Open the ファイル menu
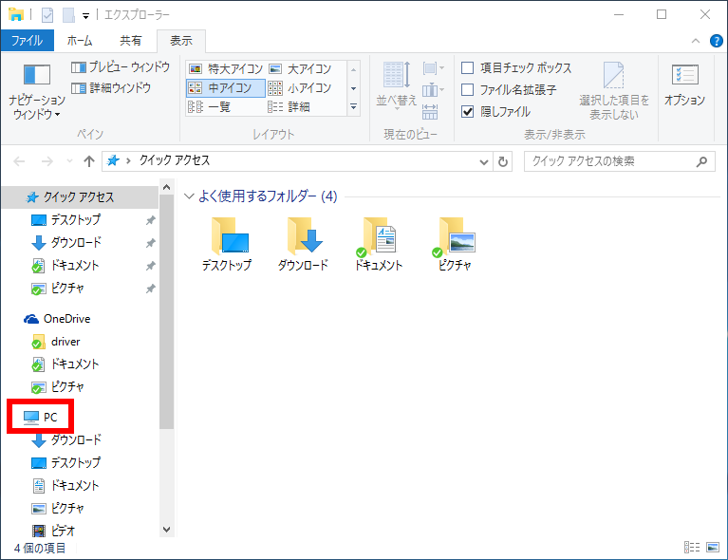This screenshot has height=560, width=728. click(x=27, y=41)
